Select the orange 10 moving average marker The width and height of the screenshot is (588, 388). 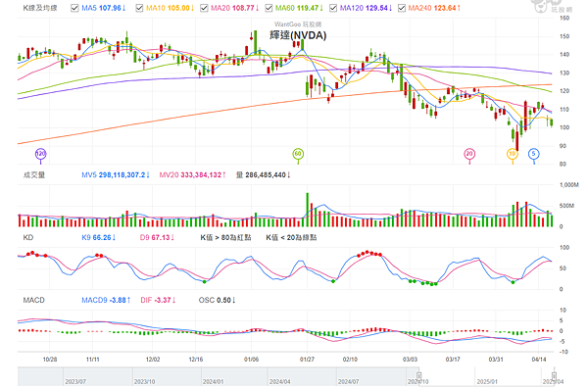513,154
